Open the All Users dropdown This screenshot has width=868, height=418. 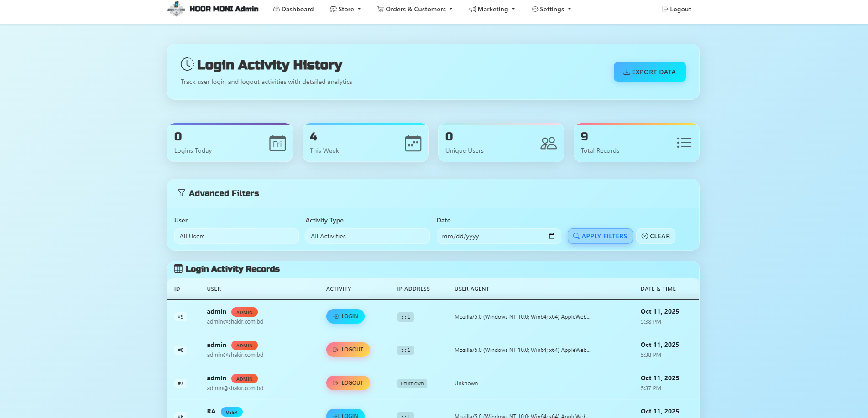click(x=236, y=236)
